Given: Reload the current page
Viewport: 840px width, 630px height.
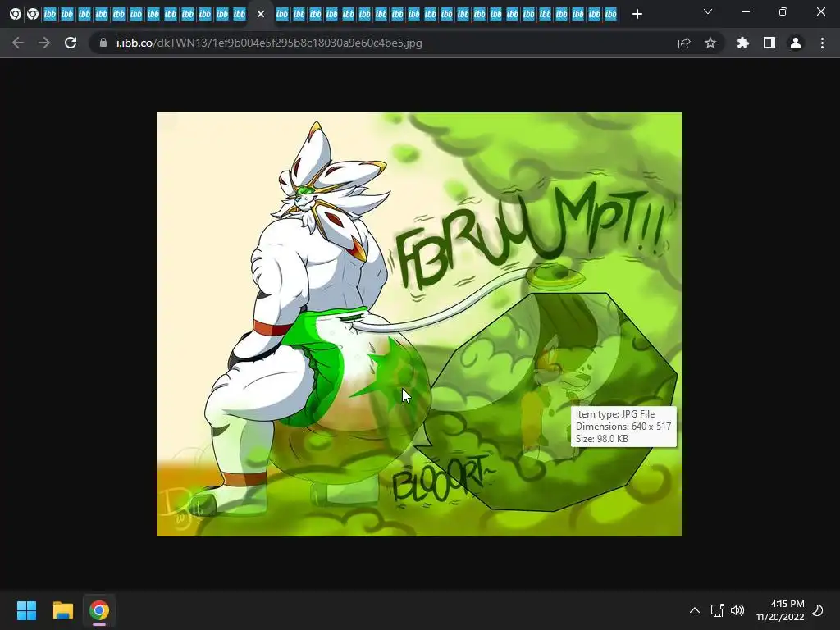Looking at the screenshot, I should point(71,43).
